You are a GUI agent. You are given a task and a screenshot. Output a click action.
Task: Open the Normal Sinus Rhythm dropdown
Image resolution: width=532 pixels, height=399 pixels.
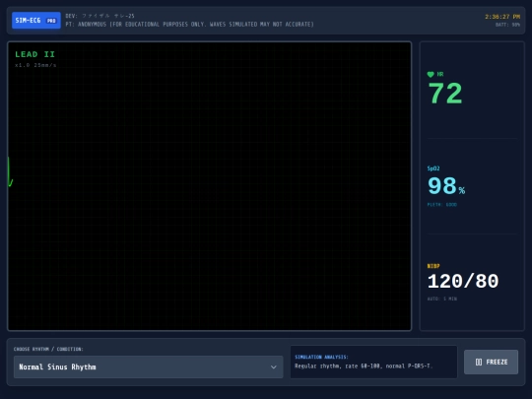[148, 366]
